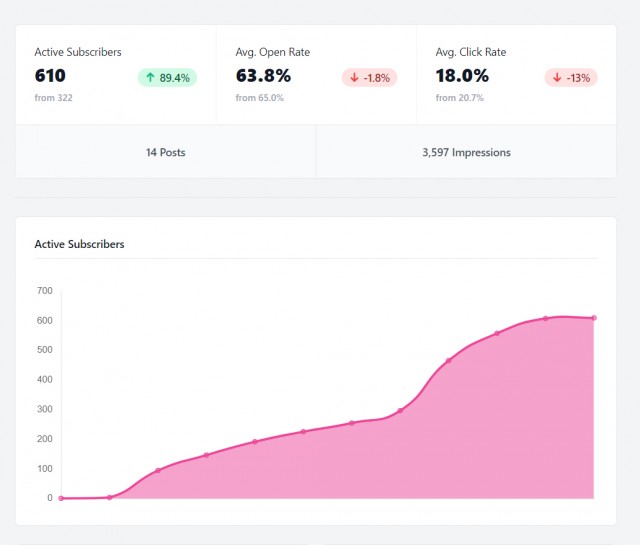Click the first chart data point at zero
This screenshot has height=545, width=640.
click(x=61, y=498)
